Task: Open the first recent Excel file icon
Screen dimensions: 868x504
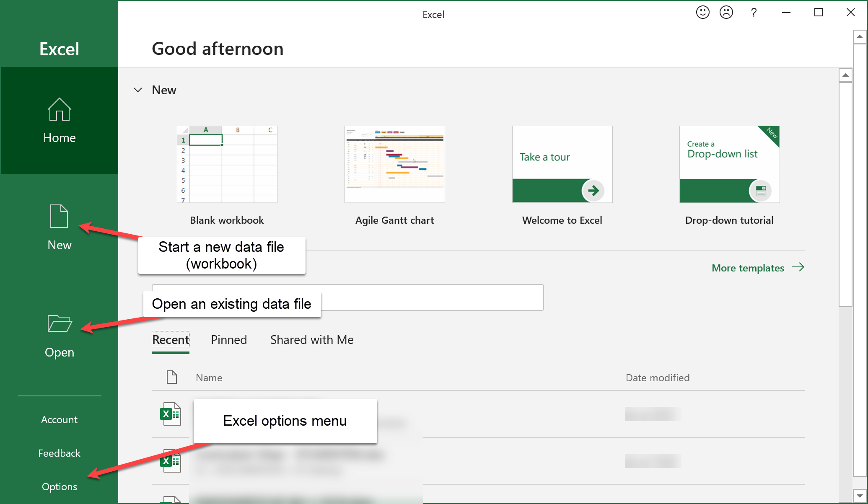Action: [x=171, y=414]
